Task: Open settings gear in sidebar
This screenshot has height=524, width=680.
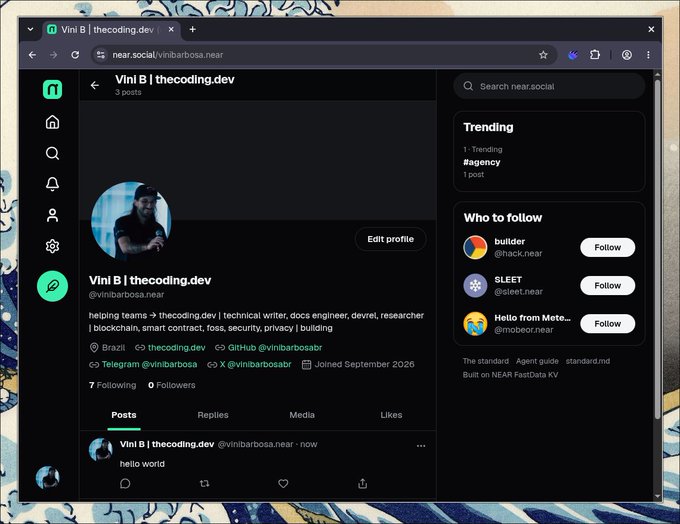Action: 52,246
